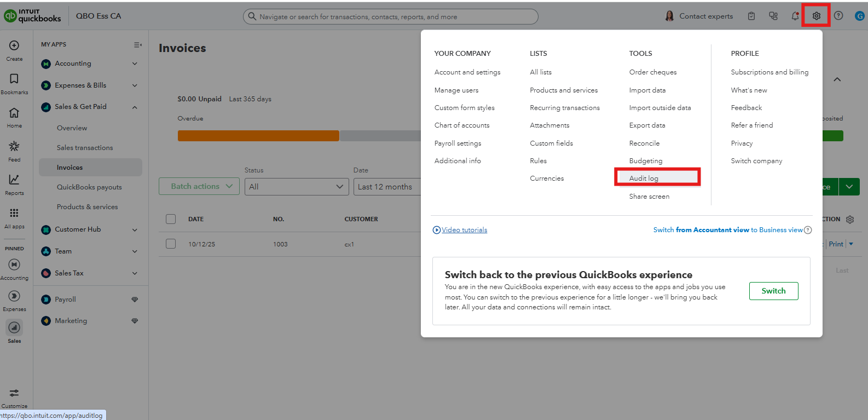Check the invoice 1003 row checkbox
868x420 pixels.
[x=171, y=244]
